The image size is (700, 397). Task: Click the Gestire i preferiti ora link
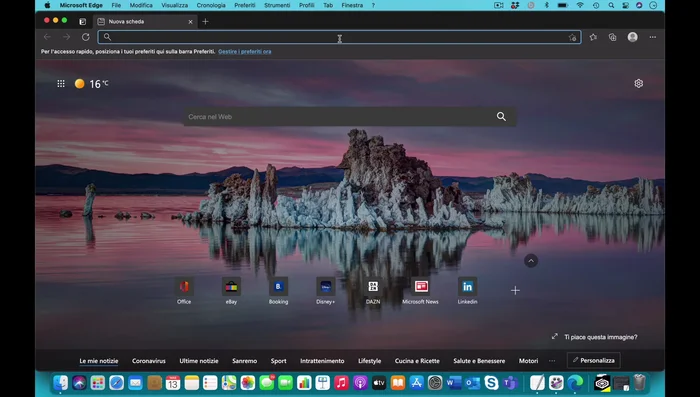pos(245,52)
